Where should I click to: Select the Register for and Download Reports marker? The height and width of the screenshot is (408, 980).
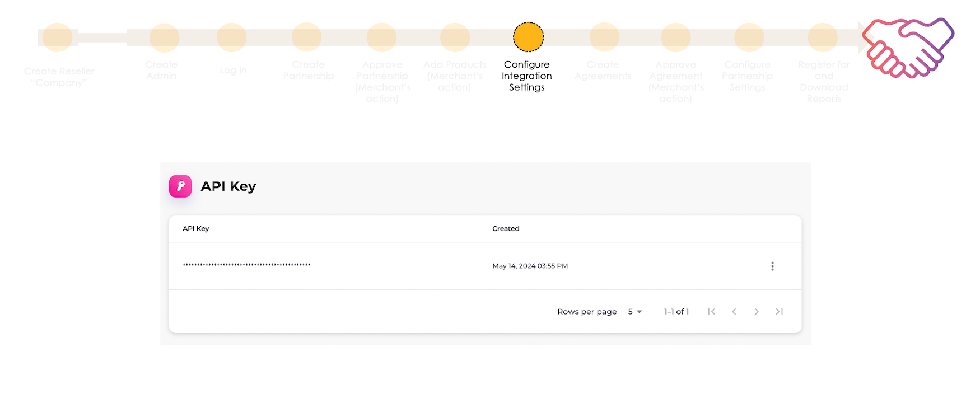coord(823,37)
